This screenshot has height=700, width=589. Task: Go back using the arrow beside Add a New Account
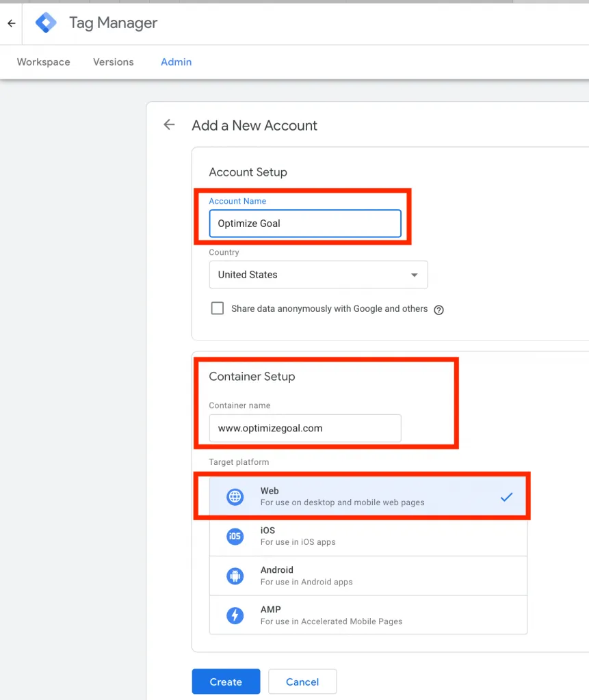pos(169,124)
